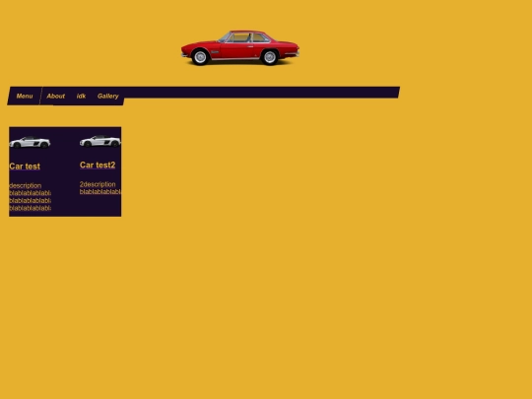The width and height of the screenshot is (532, 399).
Task: Select the word "description" under Car test
Action: (26, 185)
